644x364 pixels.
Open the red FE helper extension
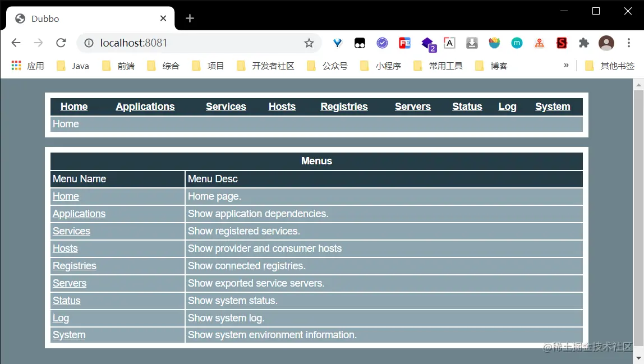[x=404, y=43]
